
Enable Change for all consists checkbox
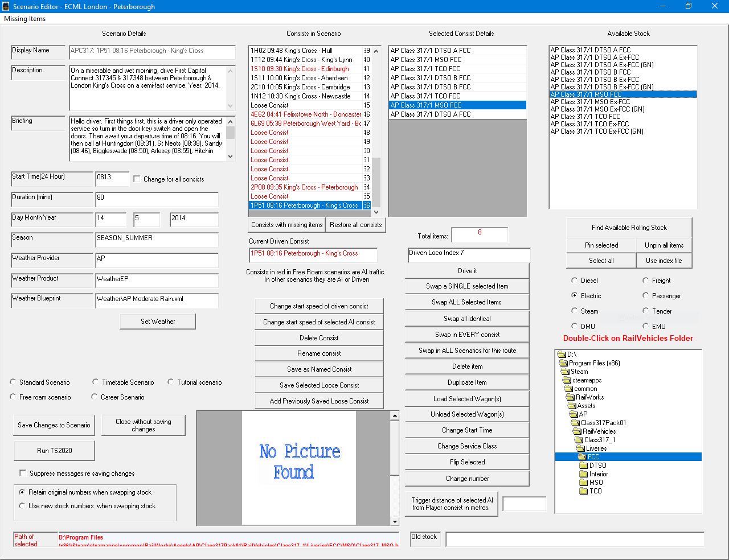(137, 179)
